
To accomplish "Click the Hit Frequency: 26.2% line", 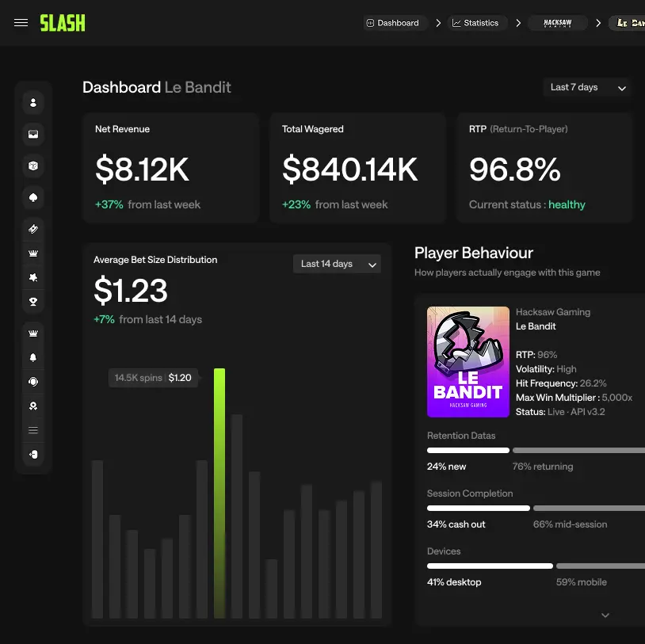I will click(x=561, y=383).
